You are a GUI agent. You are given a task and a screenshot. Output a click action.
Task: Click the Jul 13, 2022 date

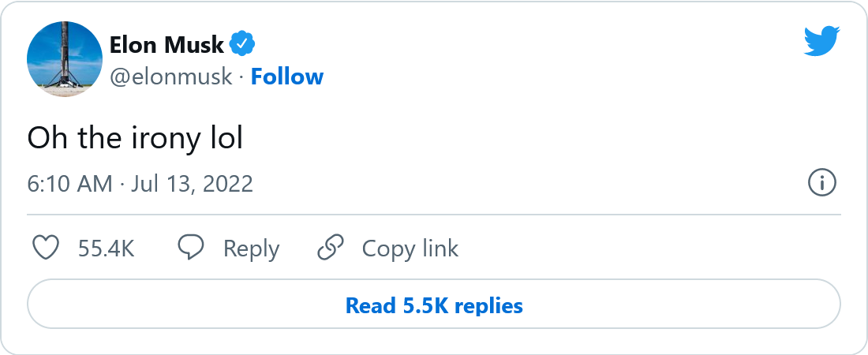click(x=192, y=184)
